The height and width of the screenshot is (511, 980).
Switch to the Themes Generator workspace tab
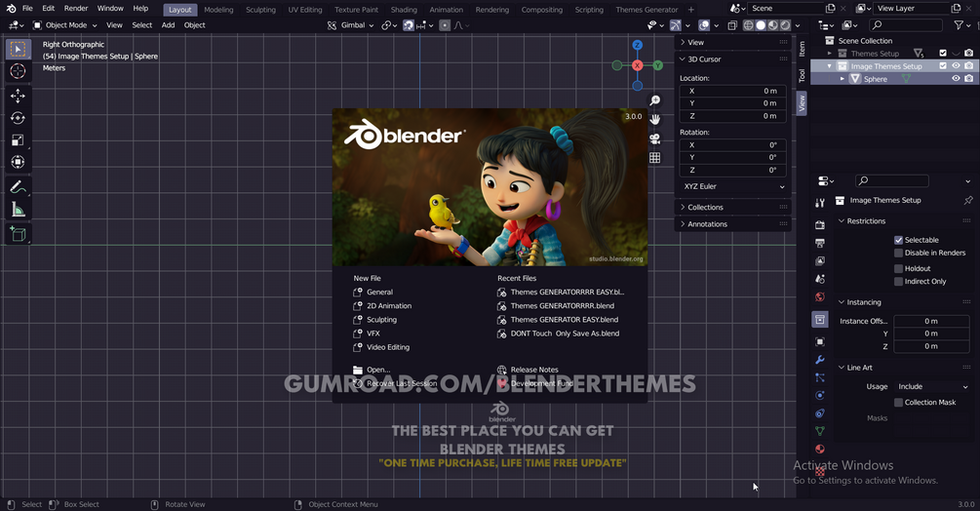pos(647,10)
